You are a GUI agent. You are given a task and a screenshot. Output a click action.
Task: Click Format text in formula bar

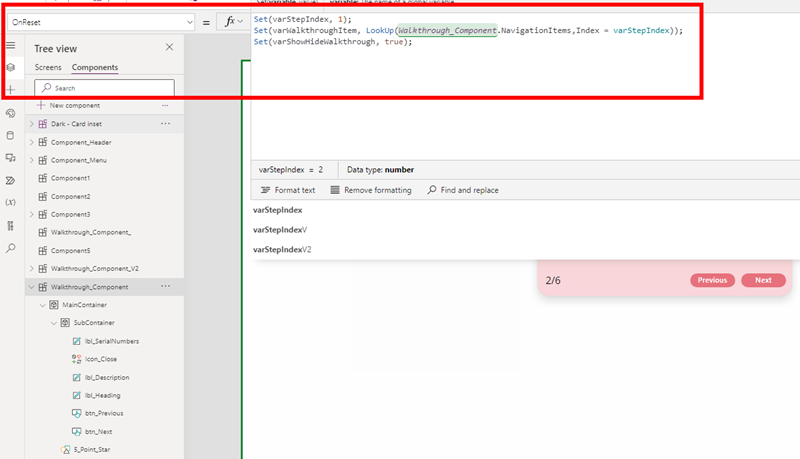pyautogui.click(x=288, y=190)
